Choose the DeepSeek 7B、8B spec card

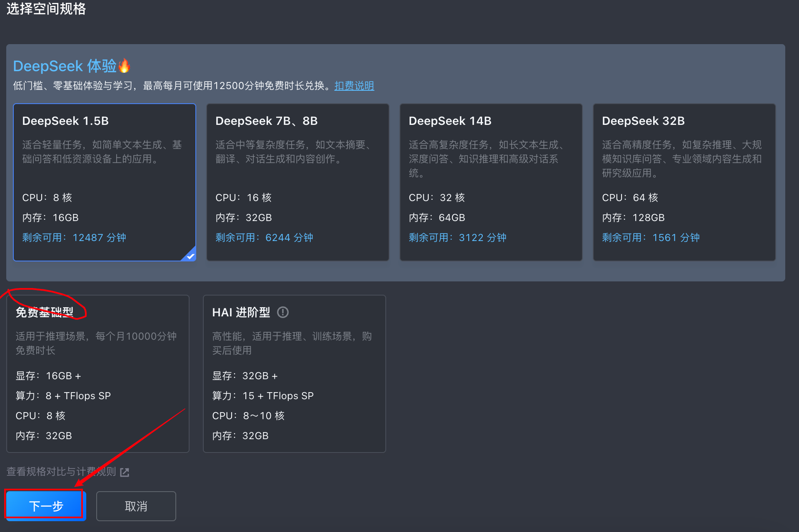(x=297, y=182)
